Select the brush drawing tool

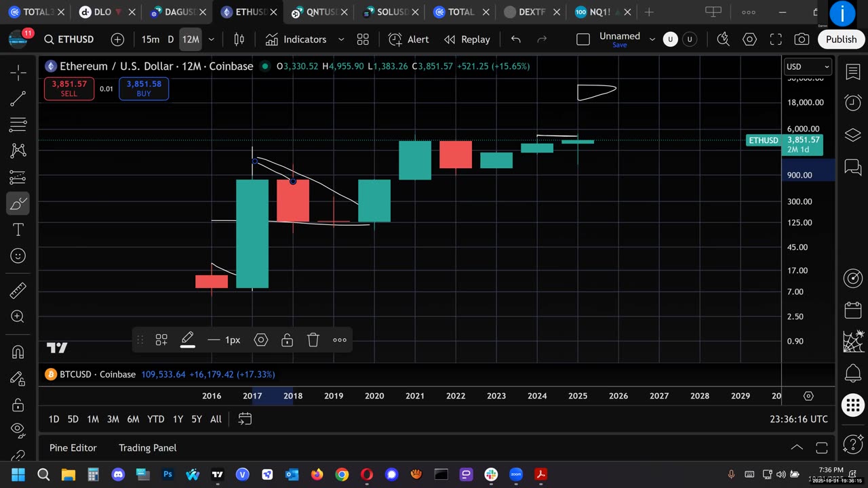click(x=18, y=203)
